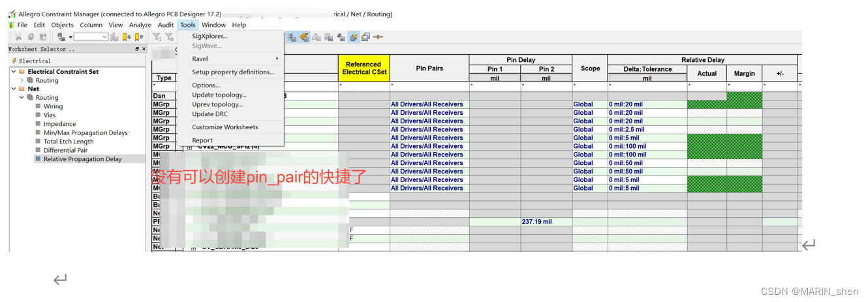868x302 pixels.
Task: Choose Report from Tools menu
Action: click(202, 140)
